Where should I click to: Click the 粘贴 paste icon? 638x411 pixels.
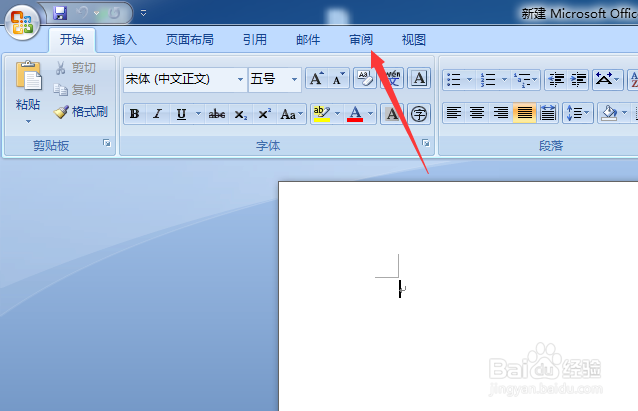pos(28,75)
